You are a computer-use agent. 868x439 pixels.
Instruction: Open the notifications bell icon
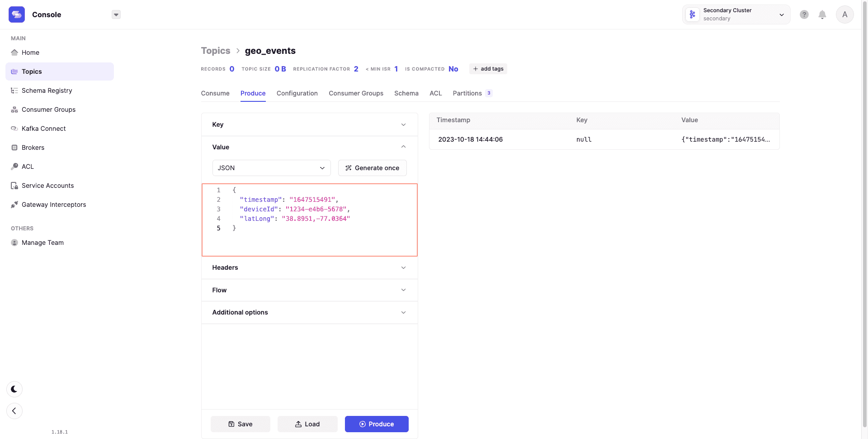[822, 14]
